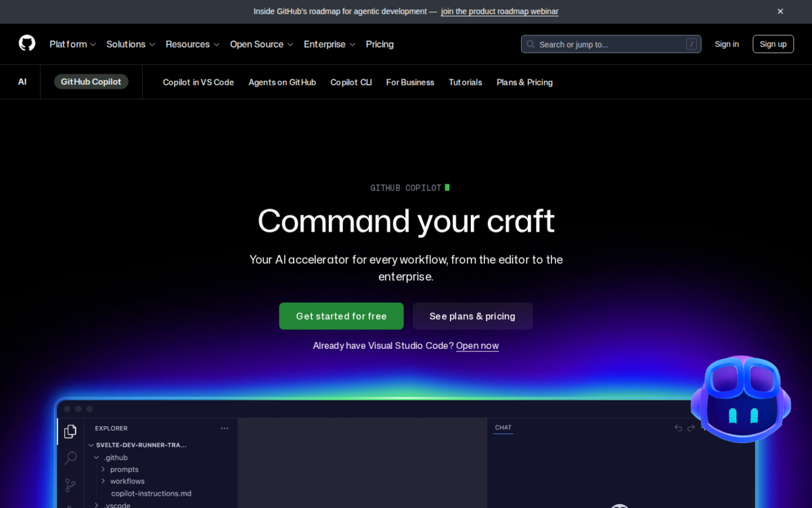Open the Explorer more actions ellipsis
812x508 pixels.
coord(225,429)
